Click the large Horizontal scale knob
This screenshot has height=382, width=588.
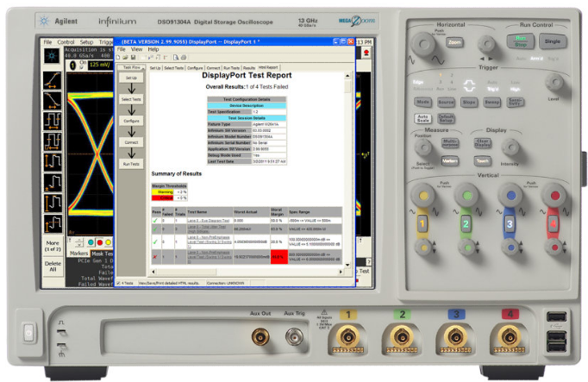[423, 44]
